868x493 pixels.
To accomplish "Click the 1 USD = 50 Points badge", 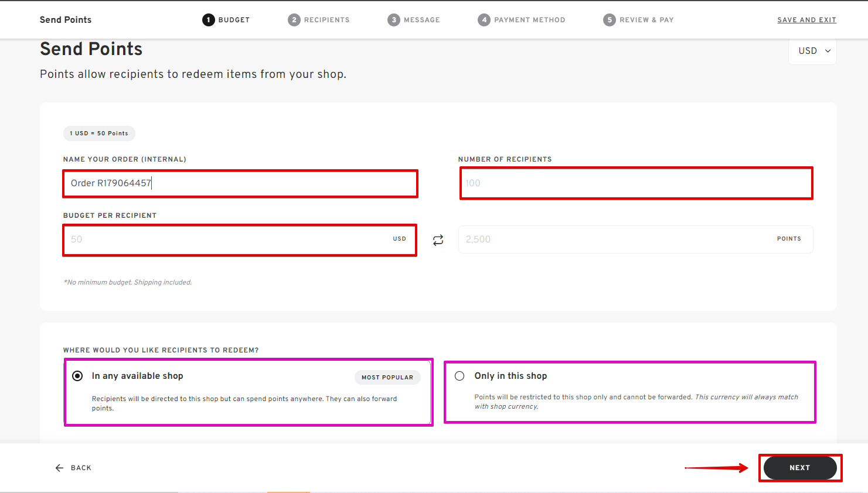I will [98, 133].
